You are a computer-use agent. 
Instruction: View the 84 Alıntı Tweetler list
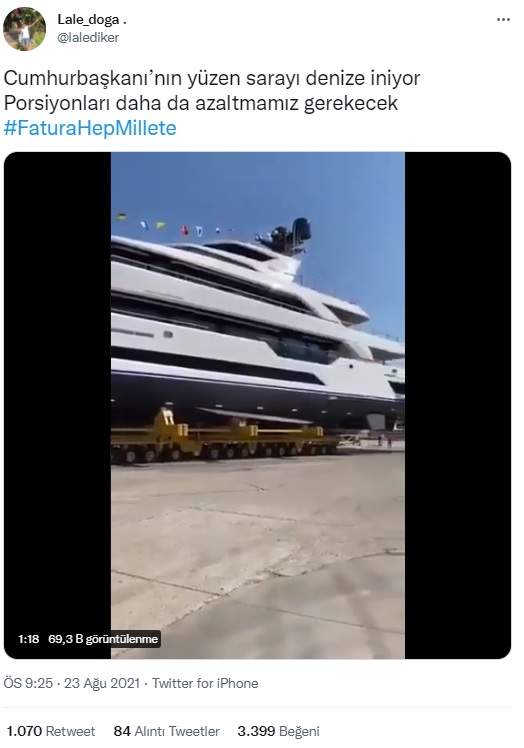point(167,731)
